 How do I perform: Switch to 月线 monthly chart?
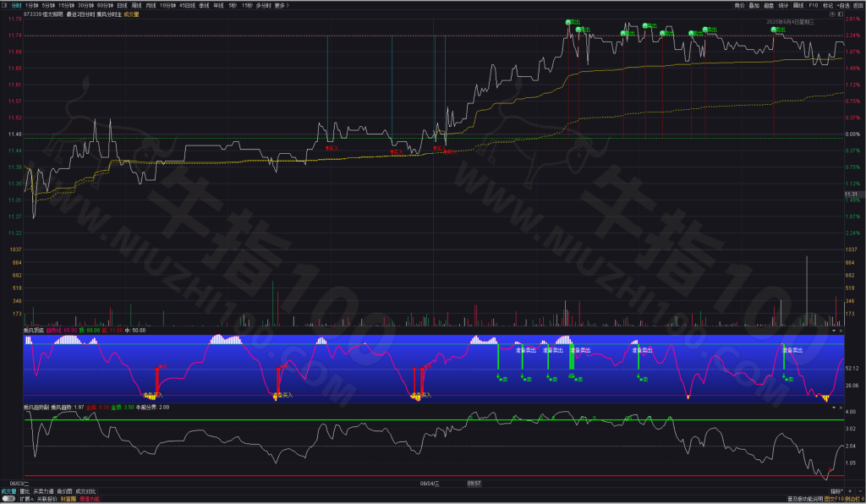[151, 6]
